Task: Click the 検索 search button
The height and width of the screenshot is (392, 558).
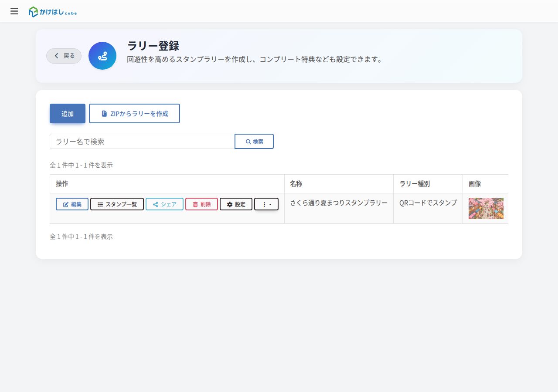Action: pyautogui.click(x=254, y=142)
